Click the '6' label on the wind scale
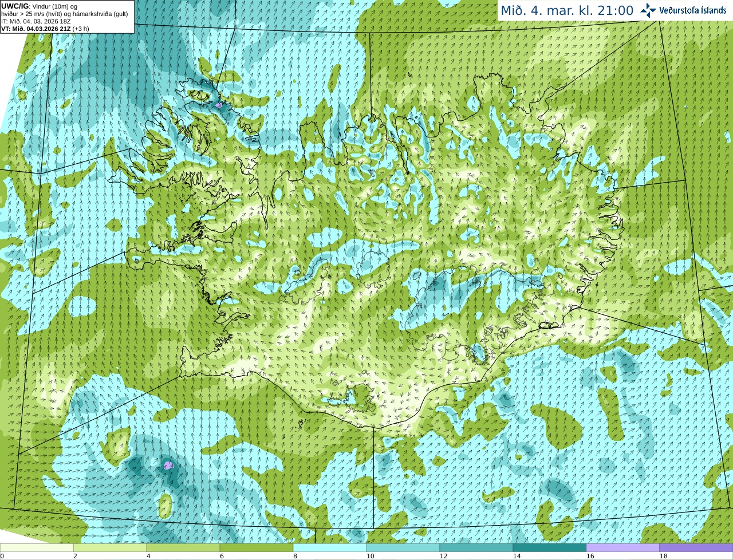 tap(222, 556)
